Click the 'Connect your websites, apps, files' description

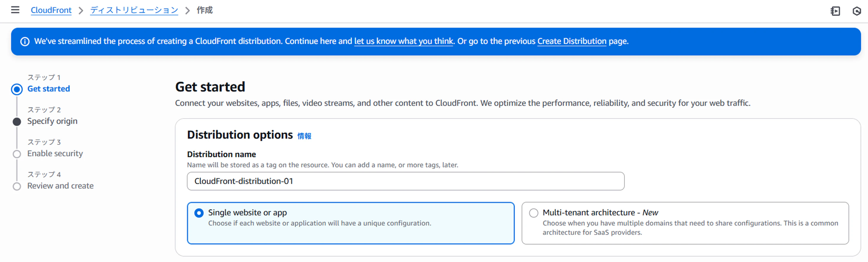tap(463, 103)
